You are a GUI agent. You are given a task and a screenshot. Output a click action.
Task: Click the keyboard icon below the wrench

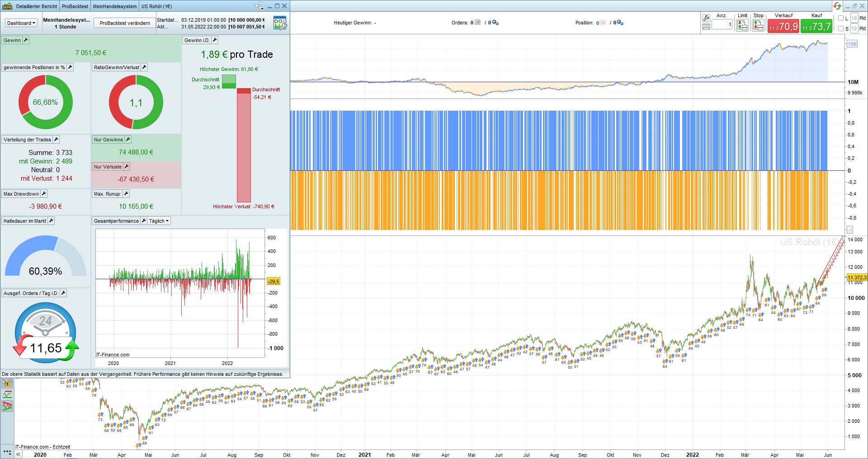click(706, 27)
